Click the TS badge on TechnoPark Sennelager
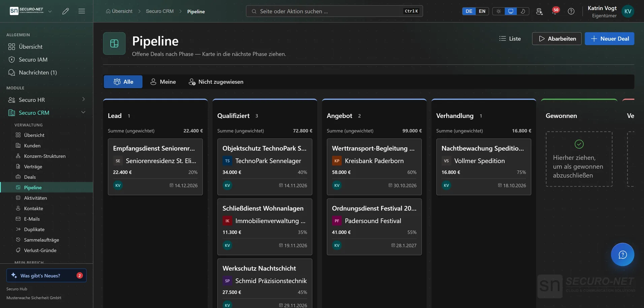 click(227, 161)
